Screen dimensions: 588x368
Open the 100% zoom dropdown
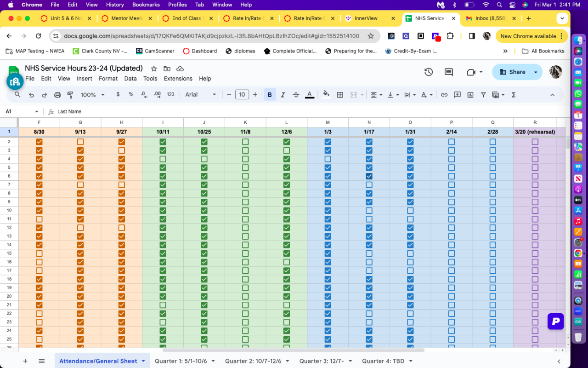[92, 95]
